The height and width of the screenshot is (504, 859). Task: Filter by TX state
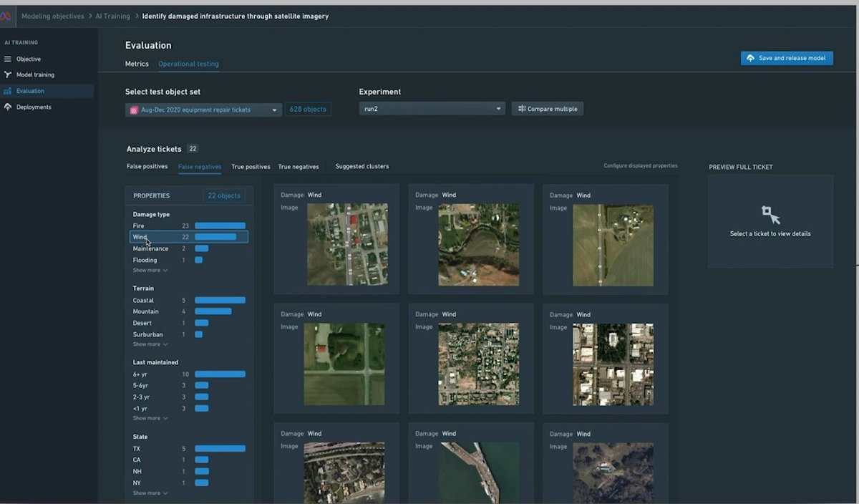[x=189, y=449]
